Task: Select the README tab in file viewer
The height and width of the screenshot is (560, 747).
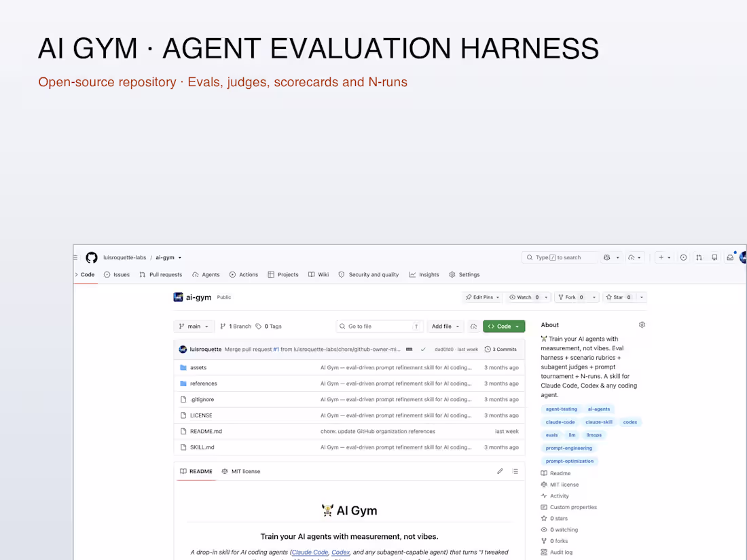Action: point(196,472)
